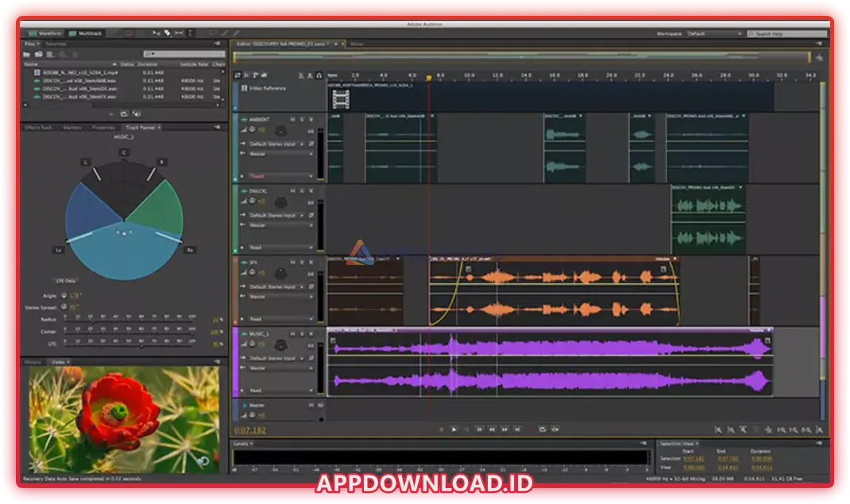Switch to the Mixer tab
850x504 pixels.
point(358,44)
